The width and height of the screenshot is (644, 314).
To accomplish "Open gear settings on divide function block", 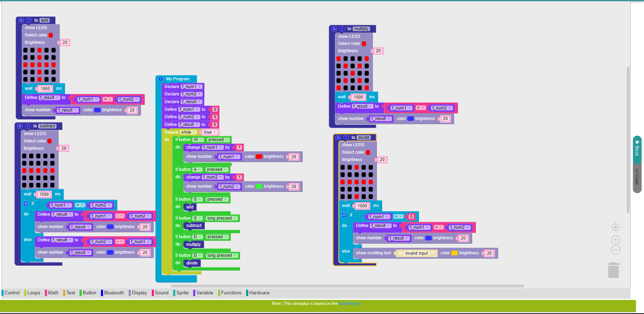I will click(338, 138).
